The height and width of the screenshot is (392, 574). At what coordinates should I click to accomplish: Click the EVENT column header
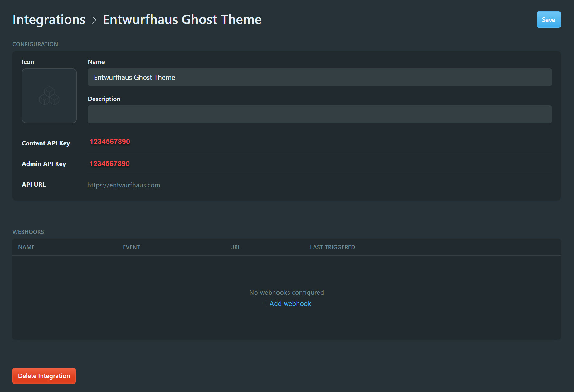coord(132,247)
